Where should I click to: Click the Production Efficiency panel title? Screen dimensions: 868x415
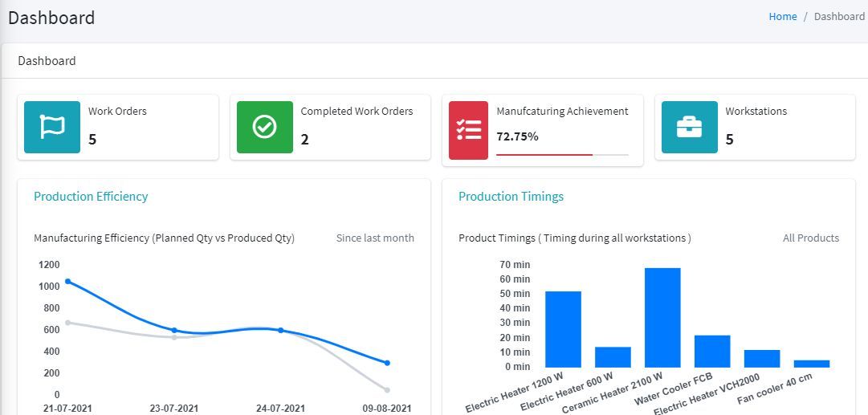pos(91,197)
